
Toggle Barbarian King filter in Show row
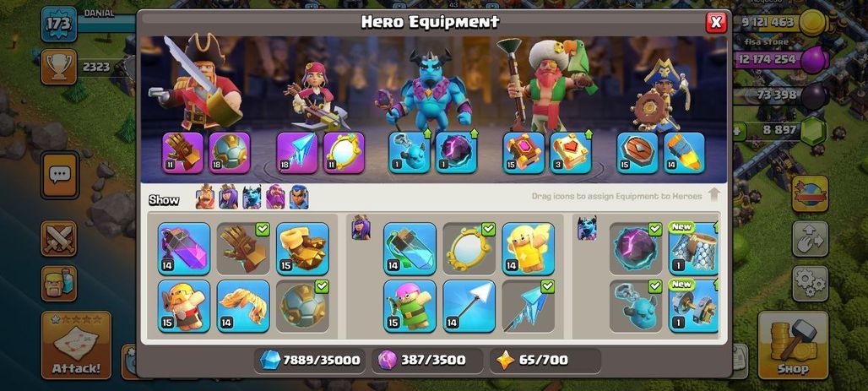205,197
